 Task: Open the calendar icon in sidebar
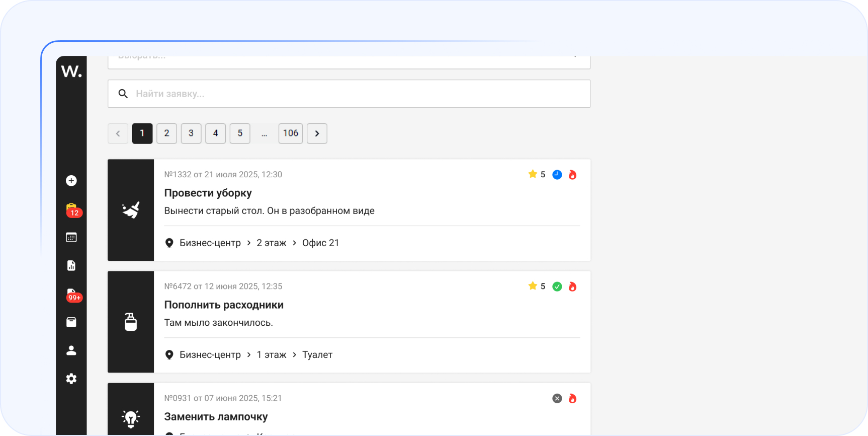[x=71, y=238]
